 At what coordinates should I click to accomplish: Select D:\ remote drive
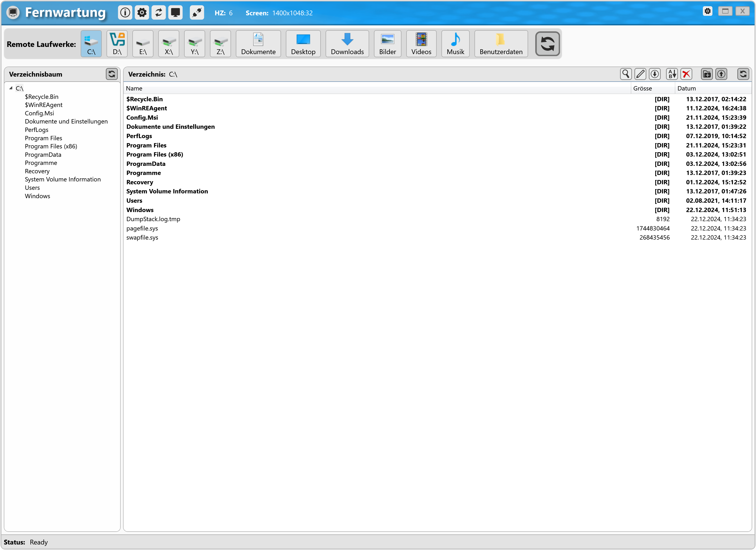pyautogui.click(x=117, y=44)
